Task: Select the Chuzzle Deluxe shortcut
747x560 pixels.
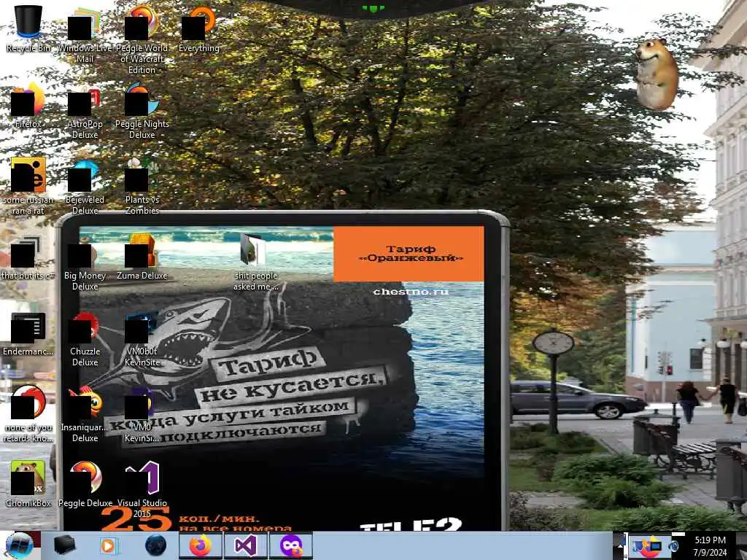Action: pos(85,338)
